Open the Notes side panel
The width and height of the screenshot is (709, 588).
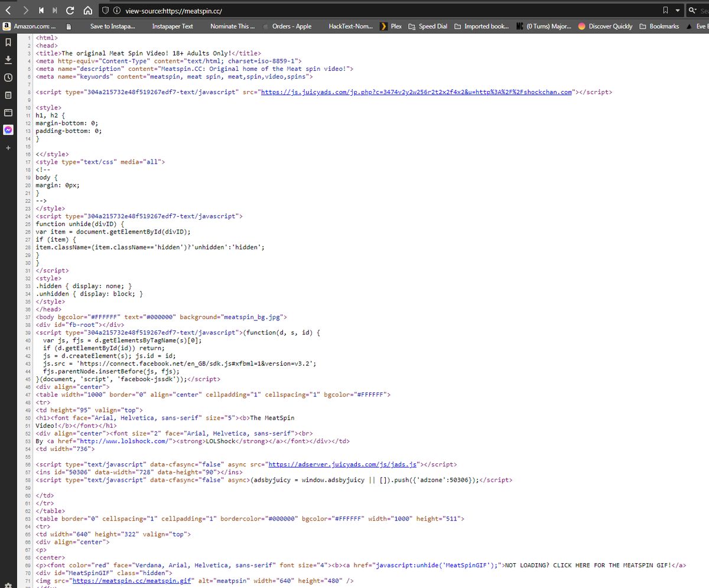point(8,95)
